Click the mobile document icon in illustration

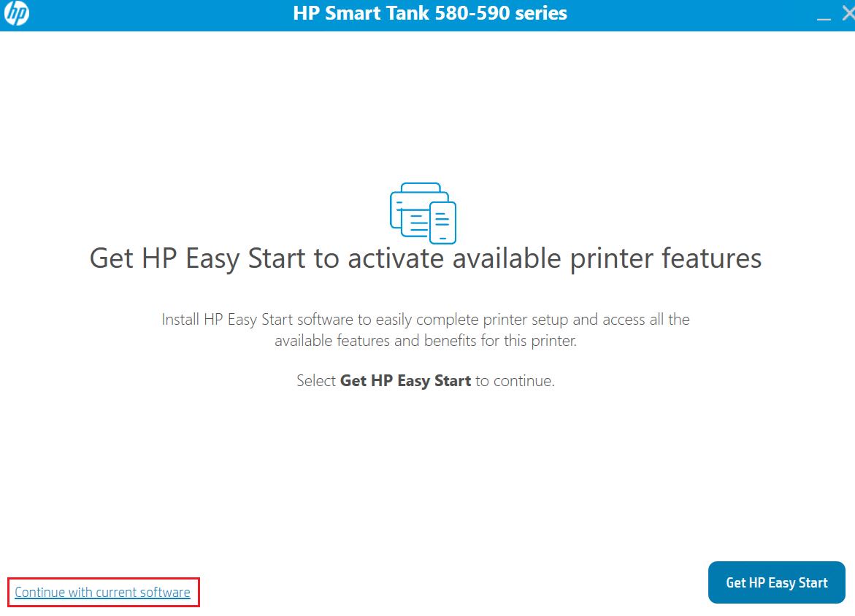[x=442, y=223]
